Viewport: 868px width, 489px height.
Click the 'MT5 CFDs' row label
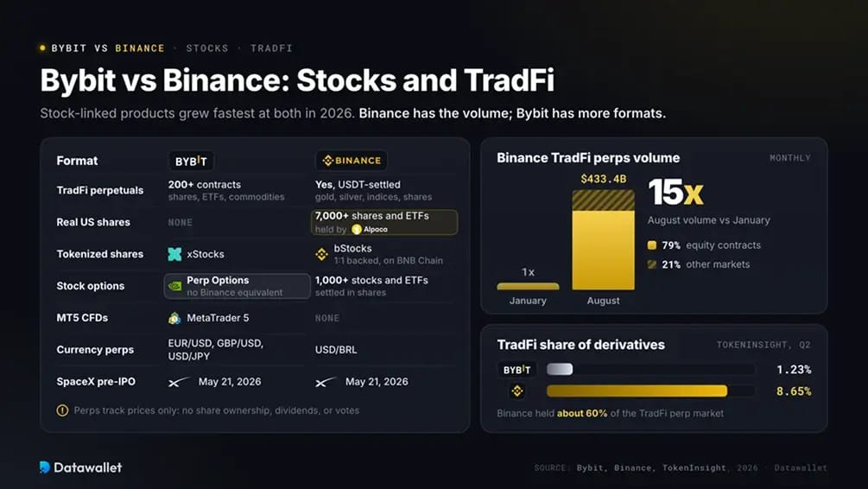(82, 318)
